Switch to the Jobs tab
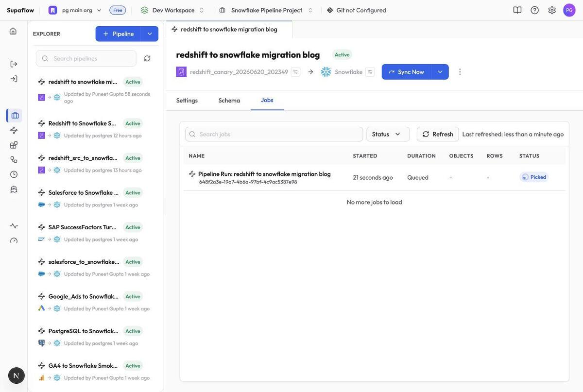Screen dimensions: 583x392 (x=267, y=100)
